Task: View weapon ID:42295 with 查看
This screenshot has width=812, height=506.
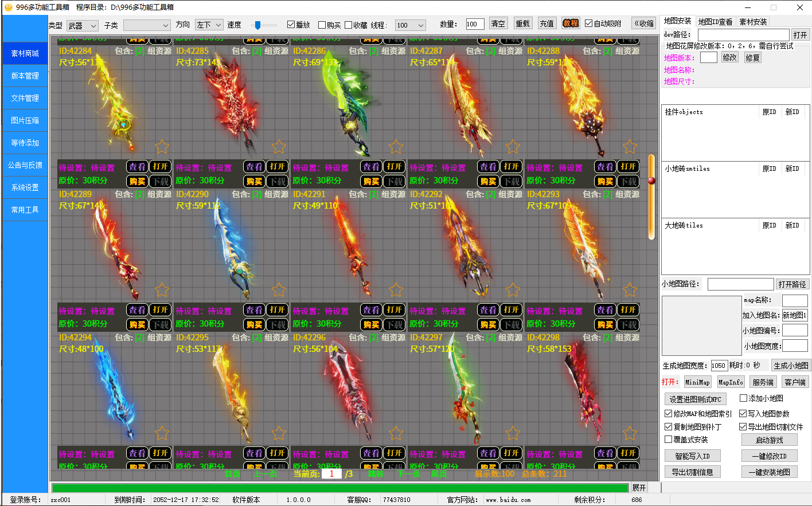Action: point(254,453)
